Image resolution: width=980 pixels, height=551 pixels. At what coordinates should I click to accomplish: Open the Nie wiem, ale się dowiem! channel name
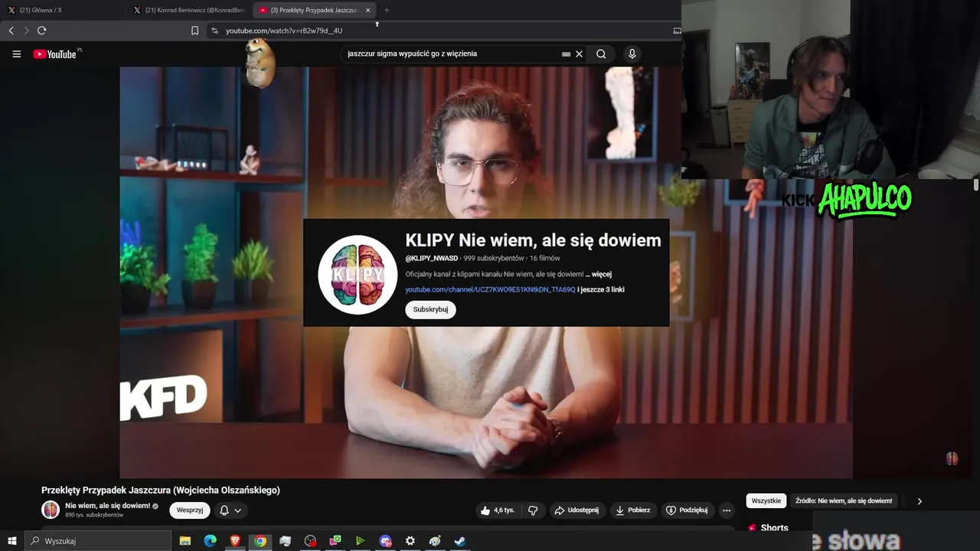coord(107,506)
